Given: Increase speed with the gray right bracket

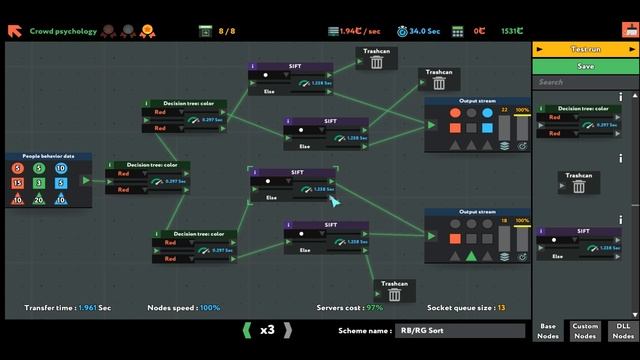Looking at the screenshot, I should coord(288,330).
